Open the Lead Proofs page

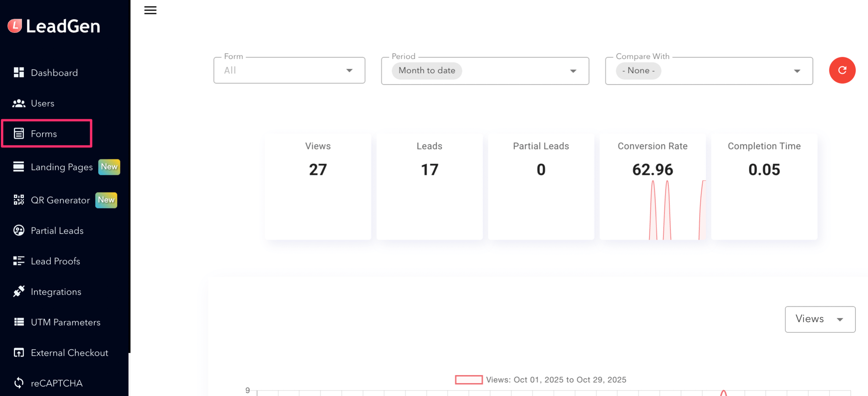coord(55,261)
